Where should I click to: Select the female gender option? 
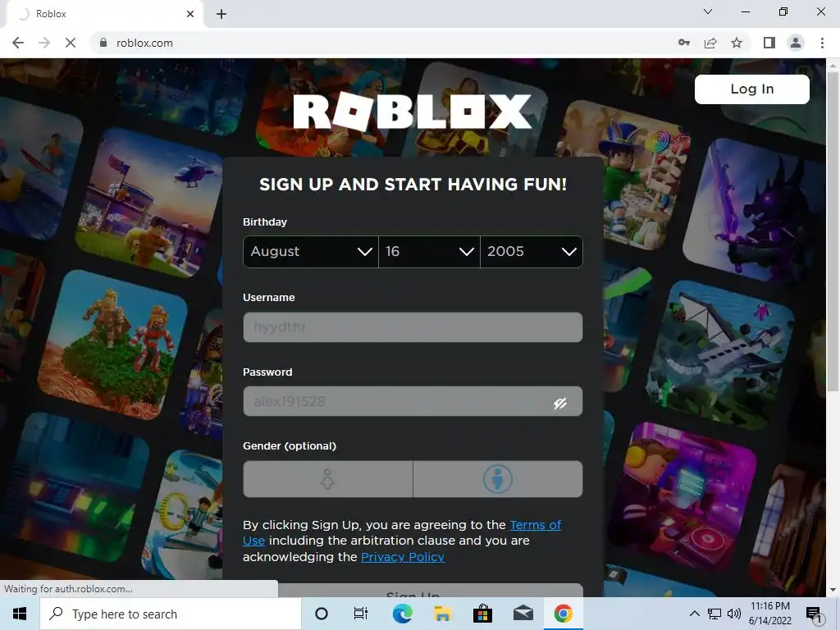[328, 479]
